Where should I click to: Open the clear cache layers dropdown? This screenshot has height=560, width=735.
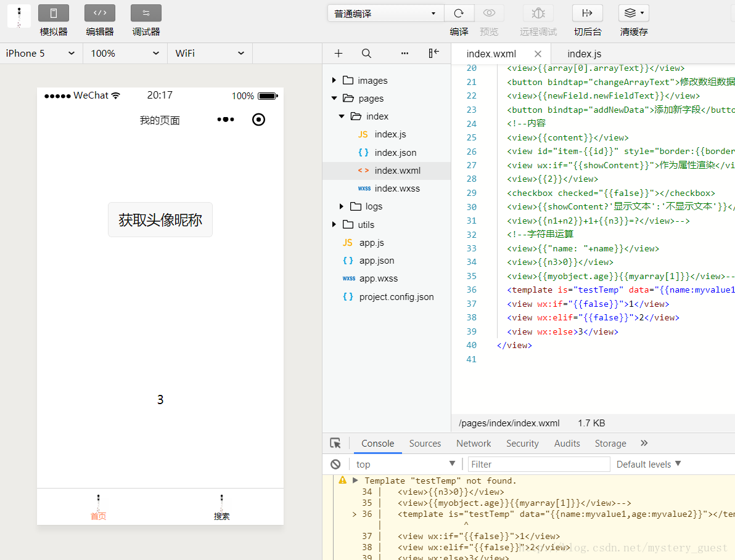pos(634,13)
